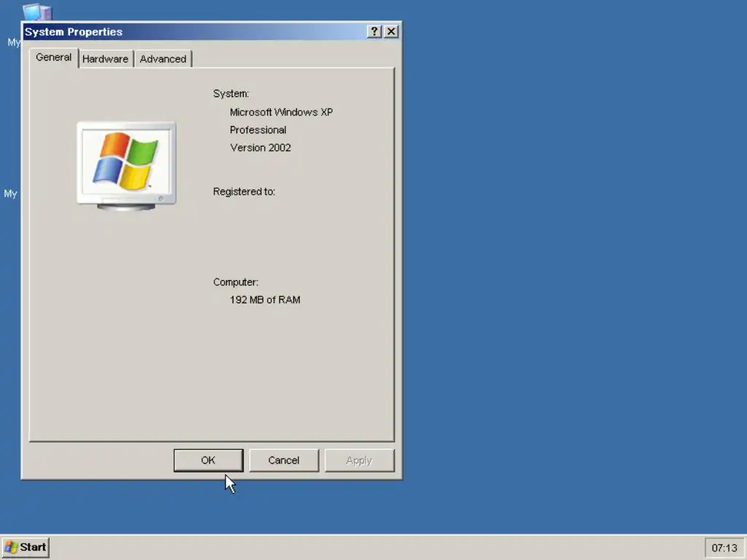
Task: Confirm with the OK button
Action: click(x=208, y=461)
